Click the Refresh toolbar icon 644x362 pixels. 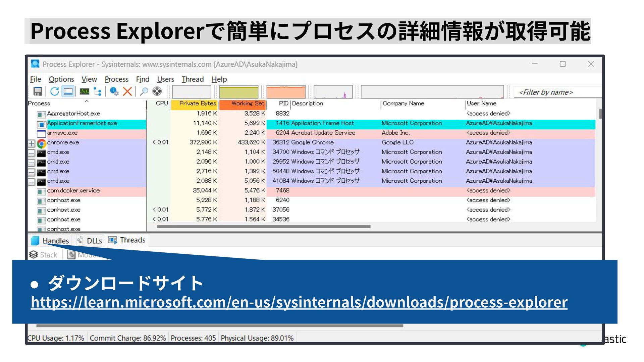coord(54,91)
